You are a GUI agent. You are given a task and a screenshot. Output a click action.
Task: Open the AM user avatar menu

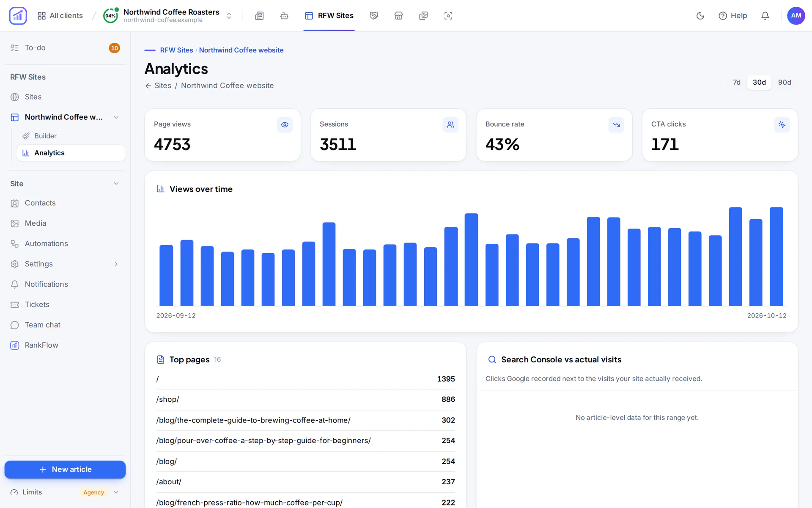(x=796, y=16)
